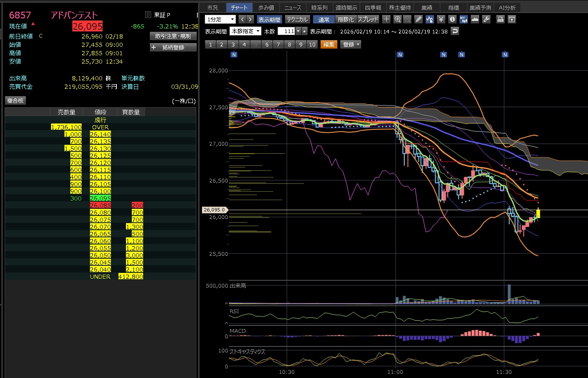
Task: Click the 本数 count input field
Action: [286, 31]
